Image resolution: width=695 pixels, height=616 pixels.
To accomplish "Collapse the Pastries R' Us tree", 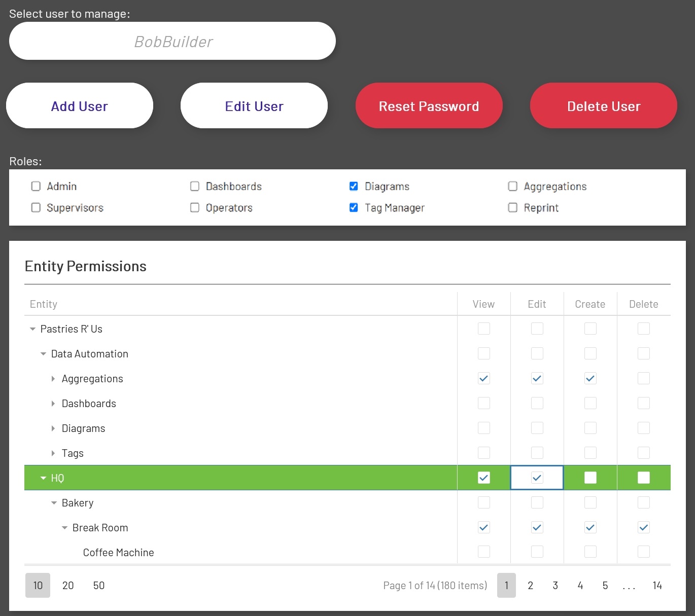I will 32,329.
